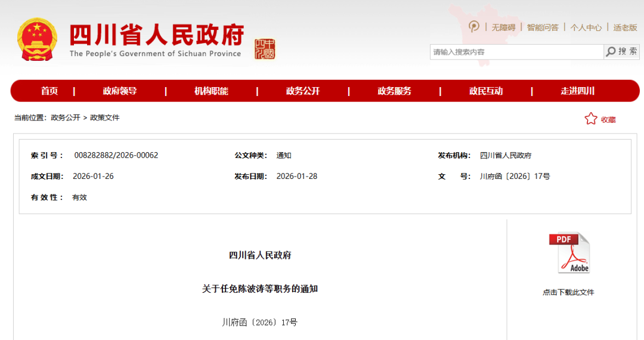Click the national emblem logo
Image resolution: width=644 pixels, height=340 pixels.
tap(37, 39)
